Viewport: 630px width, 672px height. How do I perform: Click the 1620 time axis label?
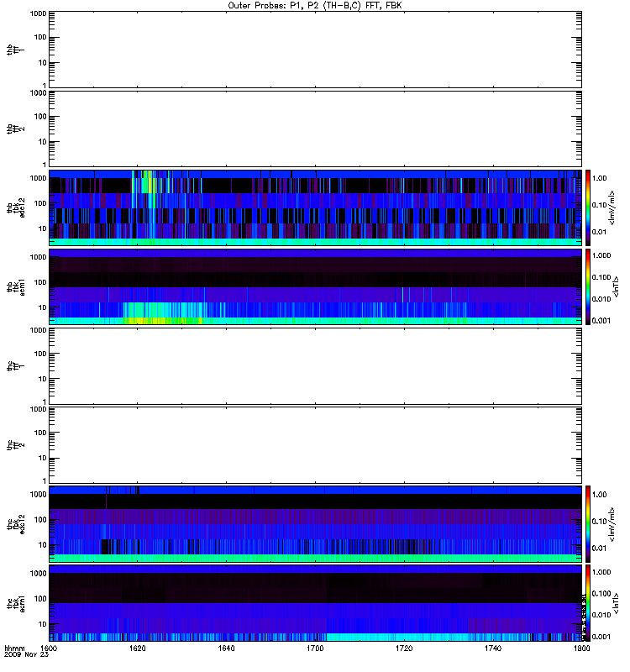point(138,648)
